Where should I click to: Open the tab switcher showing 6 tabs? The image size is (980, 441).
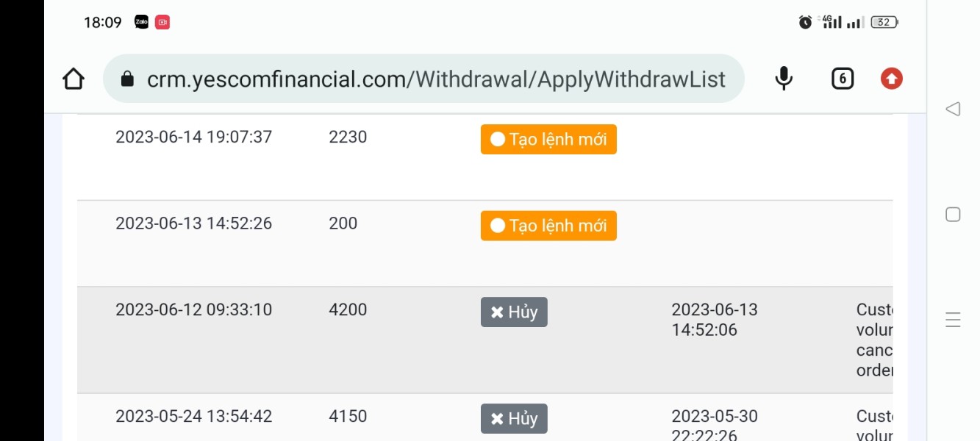click(843, 79)
